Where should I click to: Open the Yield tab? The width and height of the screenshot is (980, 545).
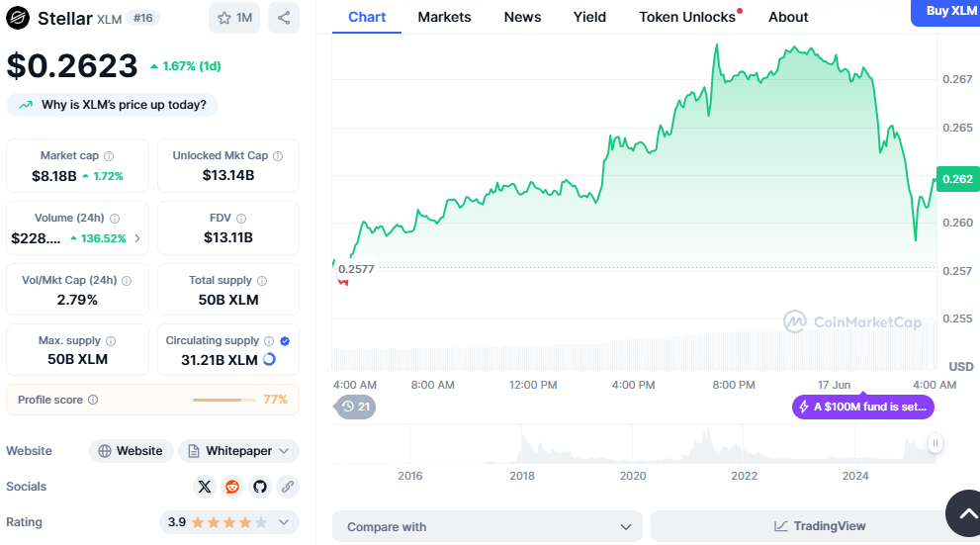click(x=589, y=17)
